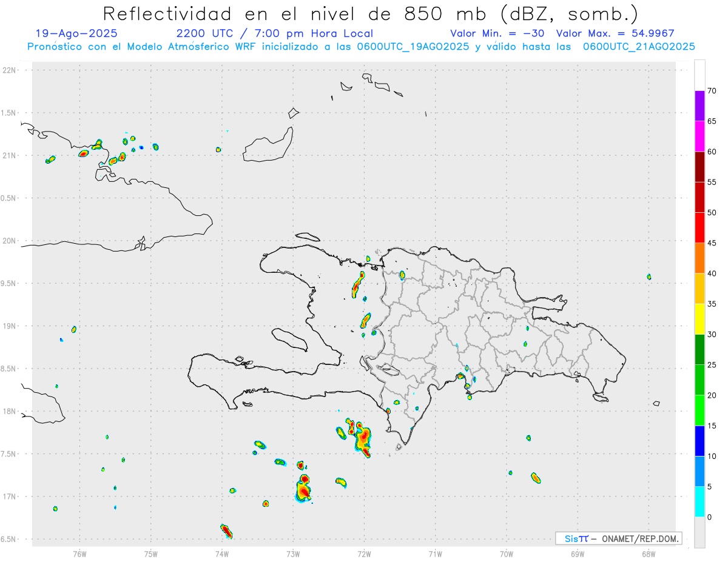This screenshot has height=562, width=728.
Task: Click the '74W' longitude label
Action: (x=222, y=554)
